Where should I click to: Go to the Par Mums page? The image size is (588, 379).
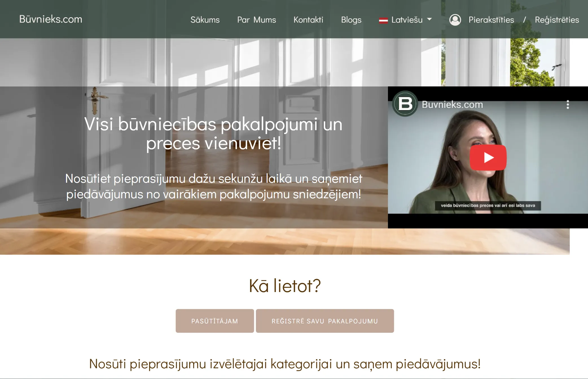click(256, 20)
